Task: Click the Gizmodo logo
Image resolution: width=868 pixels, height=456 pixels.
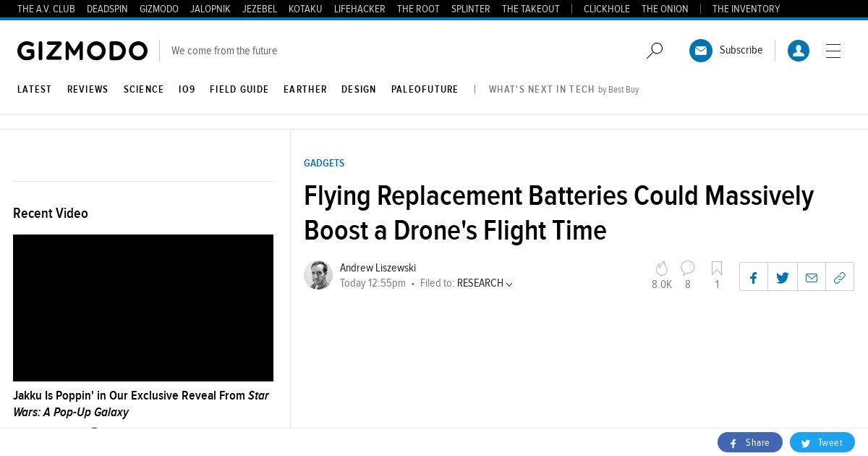Action: [x=82, y=51]
